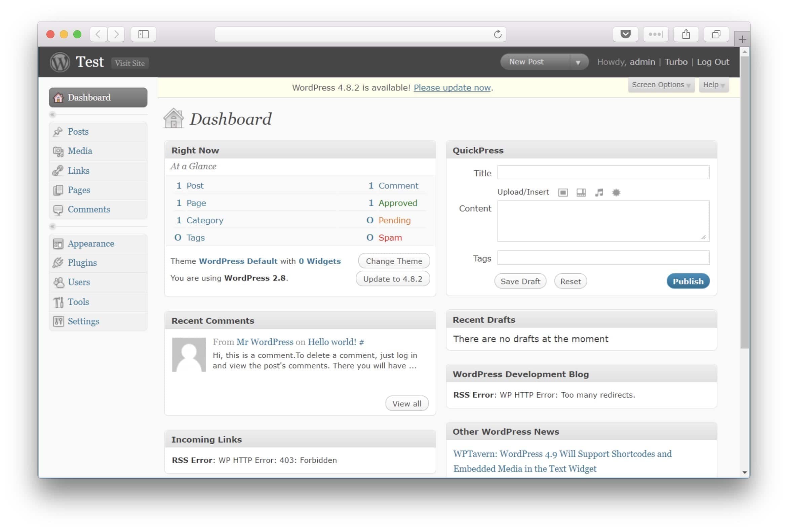Viewport: 788px width, 532px height.
Task: Reload the page with the refresh icon
Action: click(x=498, y=34)
